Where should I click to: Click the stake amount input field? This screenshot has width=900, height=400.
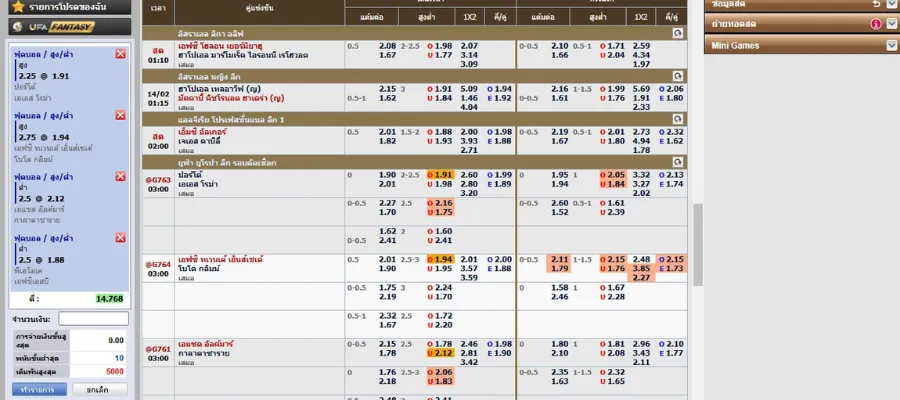[x=93, y=319]
